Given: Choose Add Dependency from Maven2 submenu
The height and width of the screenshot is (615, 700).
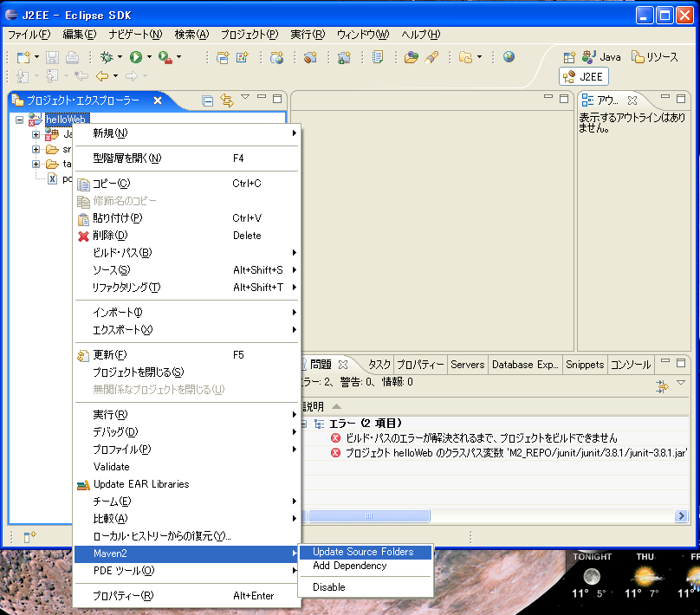Looking at the screenshot, I should [x=349, y=566].
